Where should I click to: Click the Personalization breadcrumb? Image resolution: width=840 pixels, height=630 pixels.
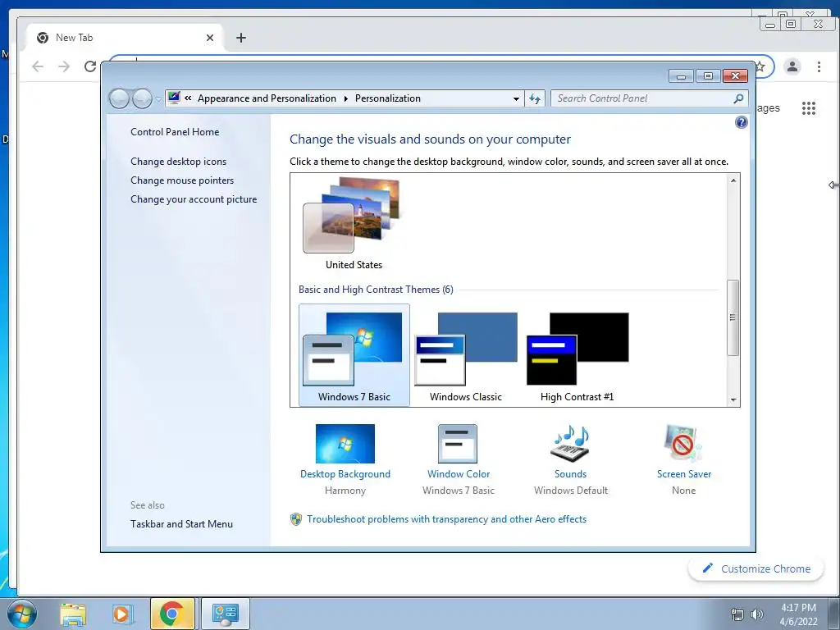pos(388,98)
